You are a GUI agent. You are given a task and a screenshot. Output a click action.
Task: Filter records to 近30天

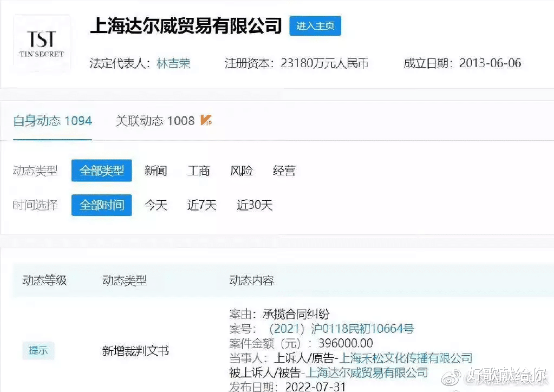click(x=254, y=205)
